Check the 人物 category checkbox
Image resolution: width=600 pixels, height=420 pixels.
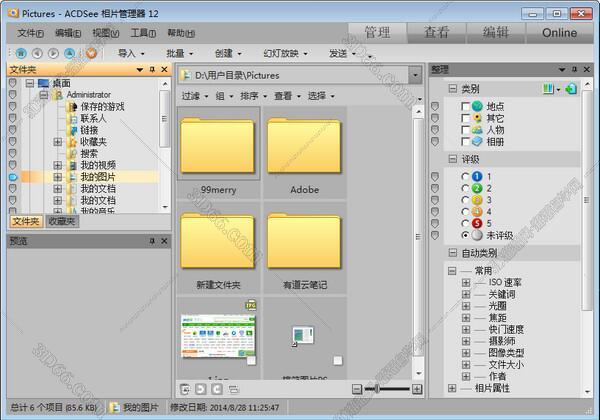pyautogui.click(x=464, y=130)
